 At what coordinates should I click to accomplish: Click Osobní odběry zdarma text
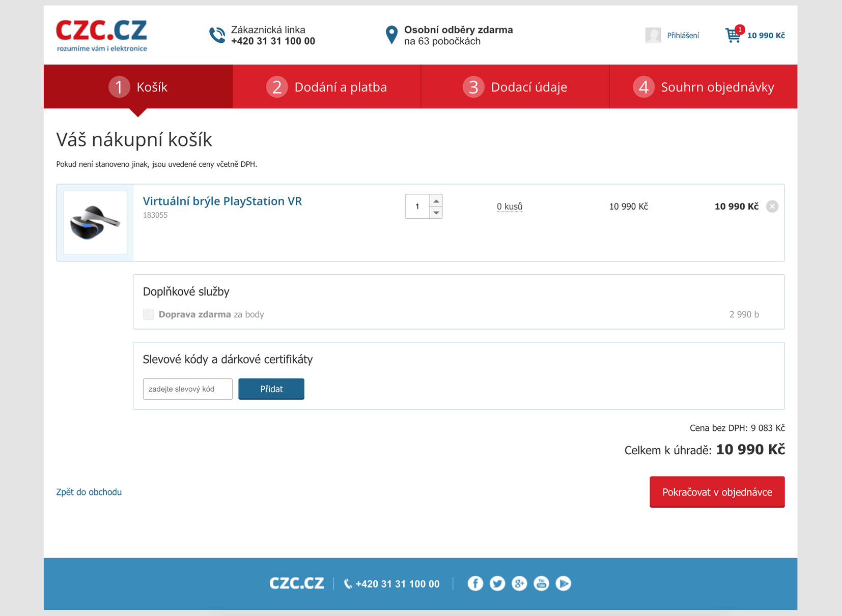click(459, 30)
